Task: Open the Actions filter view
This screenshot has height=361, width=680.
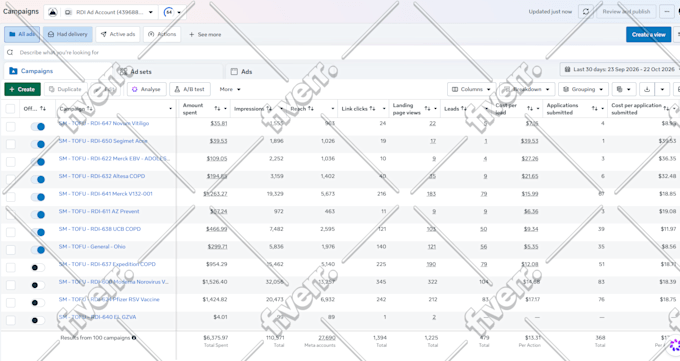Action: (162, 34)
